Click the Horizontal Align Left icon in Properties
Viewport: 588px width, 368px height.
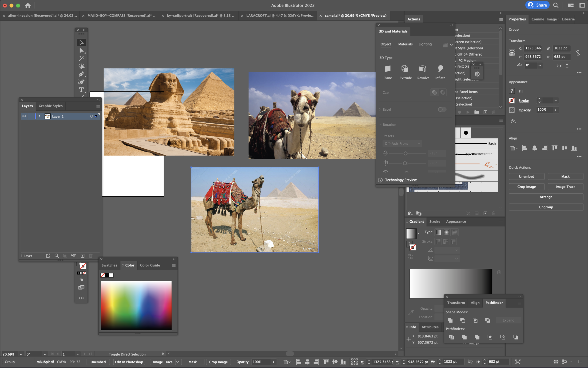(525, 148)
